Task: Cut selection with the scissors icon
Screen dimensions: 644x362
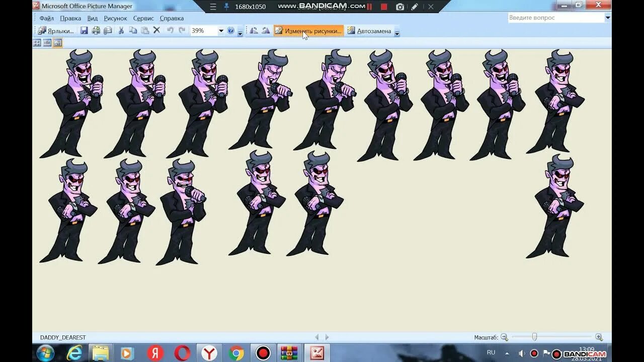Action: (121, 31)
